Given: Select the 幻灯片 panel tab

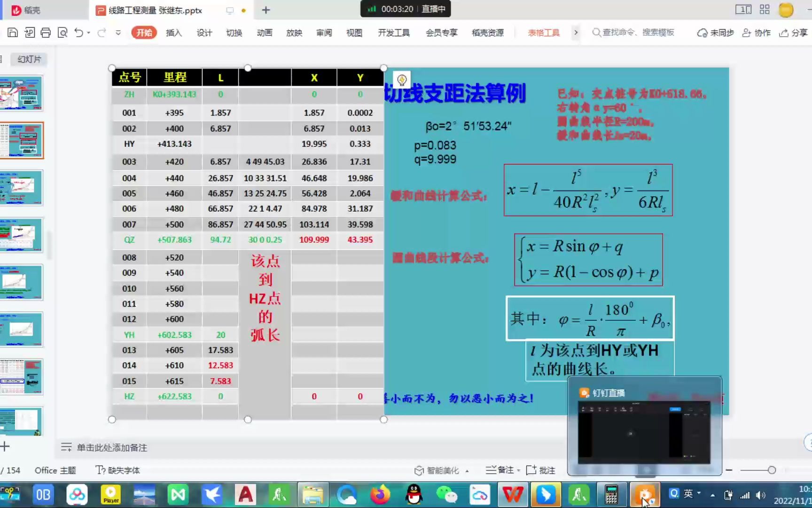Looking at the screenshot, I should point(29,59).
